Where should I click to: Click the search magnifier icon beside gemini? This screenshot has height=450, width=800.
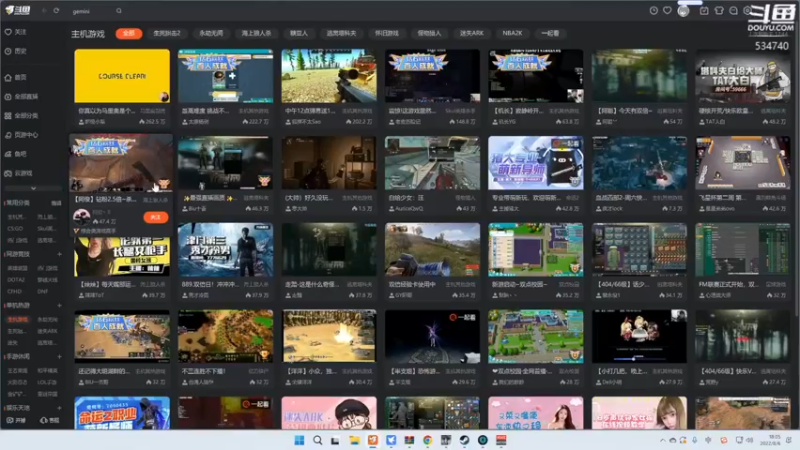(x=119, y=11)
